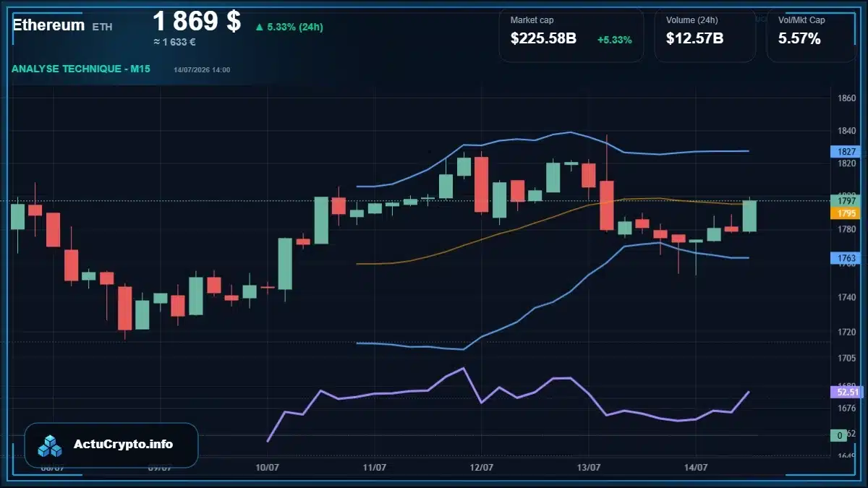868x488 pixels.
Task: Click the 1780 price axis tick
Action: click(x=846, y=230)
